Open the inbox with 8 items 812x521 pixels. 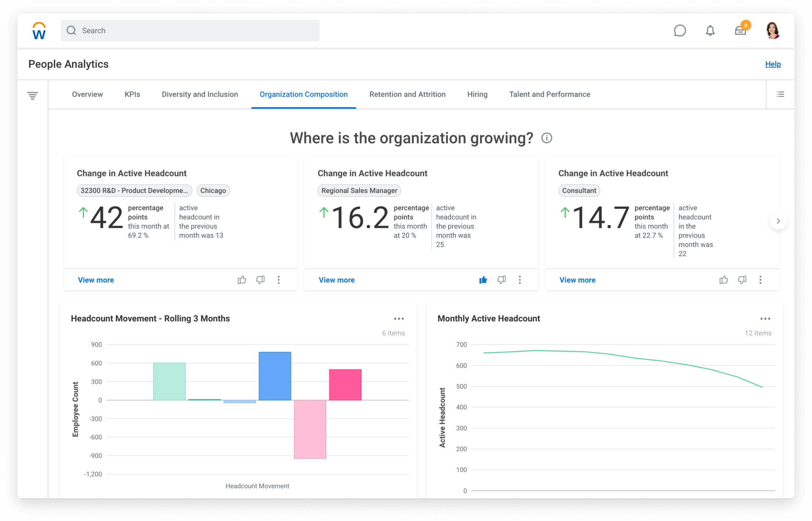click(740, 31)
